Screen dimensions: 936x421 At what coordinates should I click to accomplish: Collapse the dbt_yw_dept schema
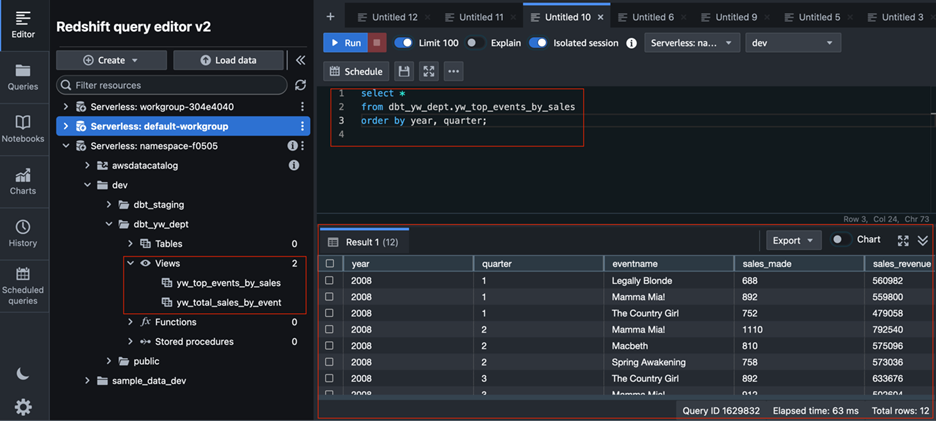point(109,225)
